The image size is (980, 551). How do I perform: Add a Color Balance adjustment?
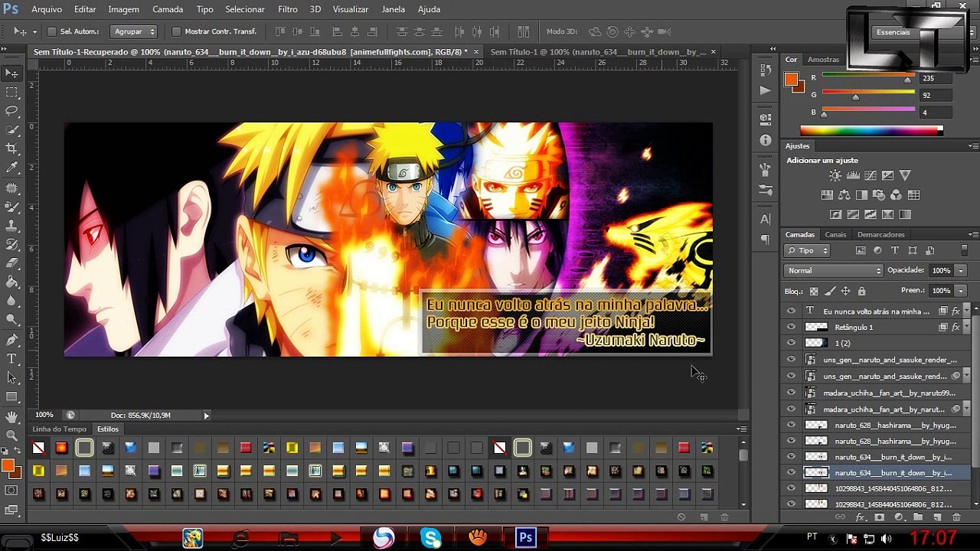(844, 195)
